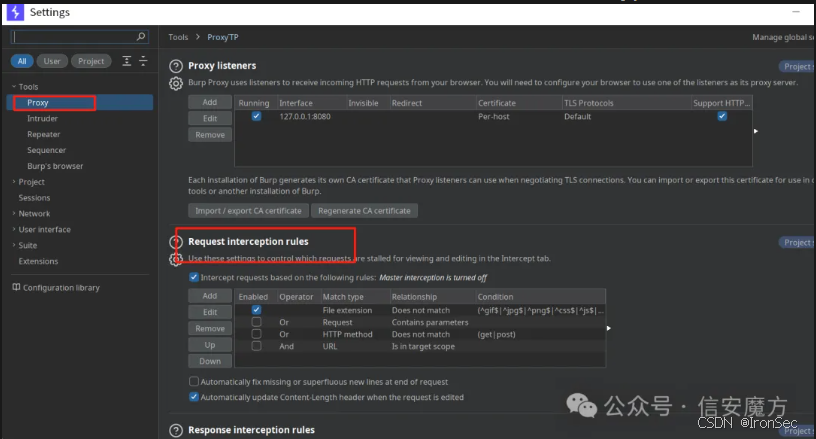Open Sequencer settings in the tree
The width and height of the screenshot is (816, 439).
46,150
